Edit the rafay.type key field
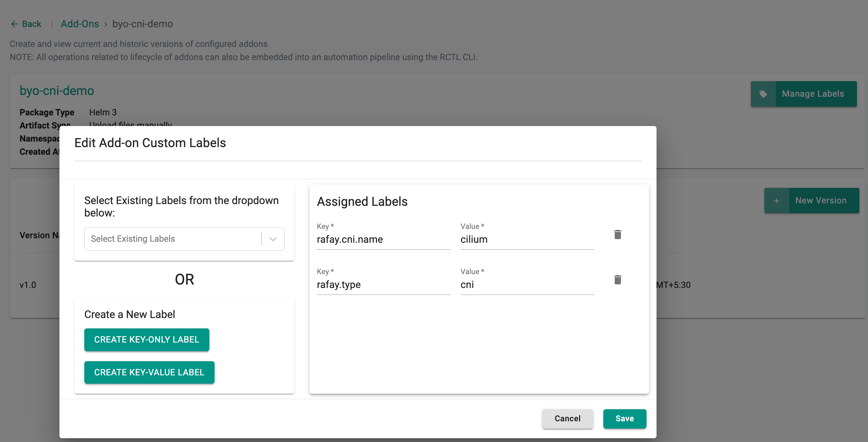Screen dimensions: 868x442 [x=383, y=285]
